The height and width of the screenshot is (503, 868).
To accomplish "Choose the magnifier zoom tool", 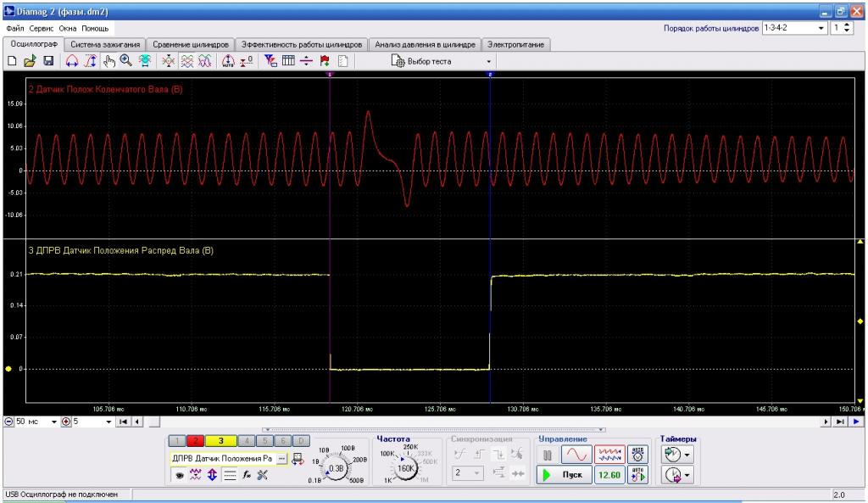I will coord(126,61).
